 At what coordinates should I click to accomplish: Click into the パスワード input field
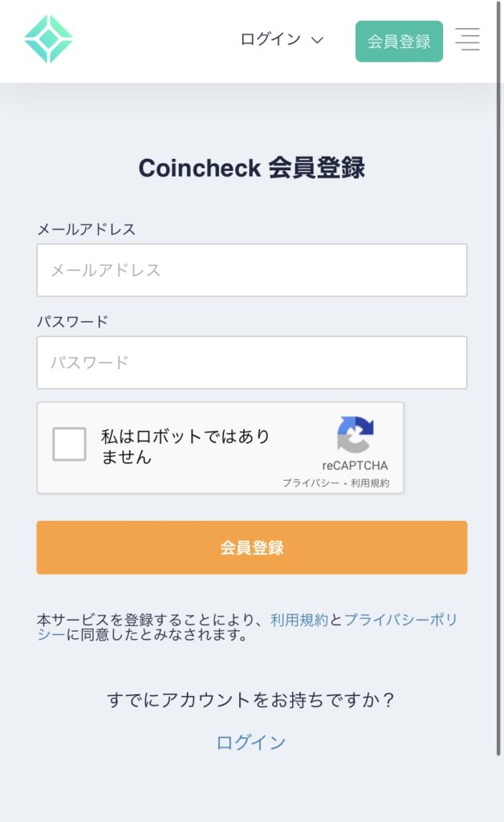click(x=251, y=363)
